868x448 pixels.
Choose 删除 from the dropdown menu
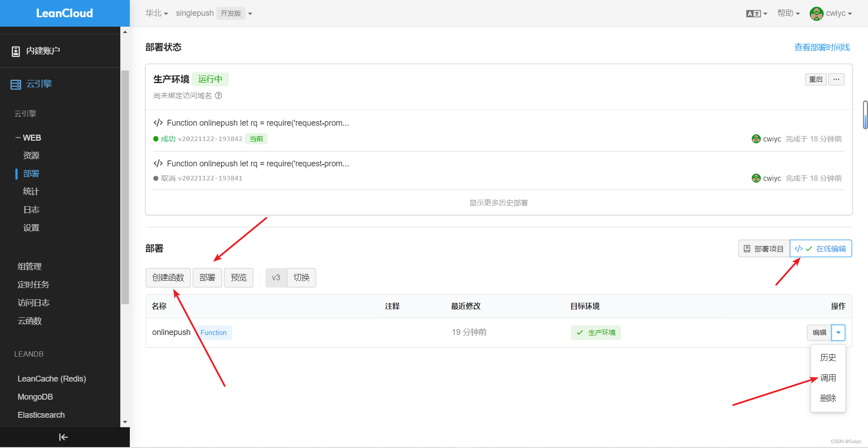pos(828,398)
